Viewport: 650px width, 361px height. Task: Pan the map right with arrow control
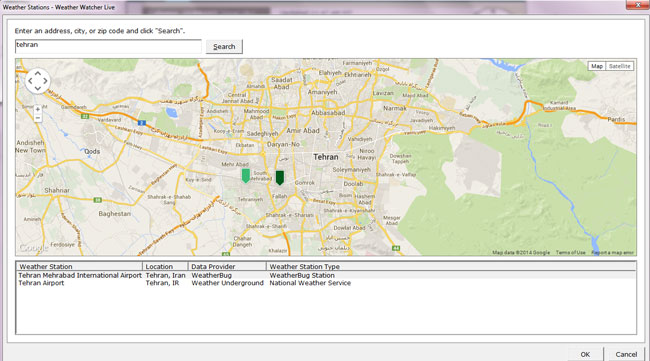(45, 81)
